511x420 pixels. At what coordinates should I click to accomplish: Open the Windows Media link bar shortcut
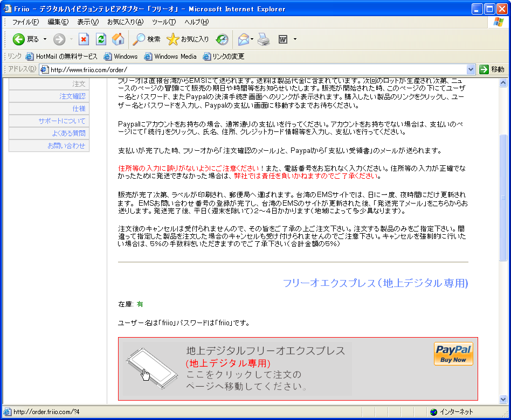click(x=170, y=57)
